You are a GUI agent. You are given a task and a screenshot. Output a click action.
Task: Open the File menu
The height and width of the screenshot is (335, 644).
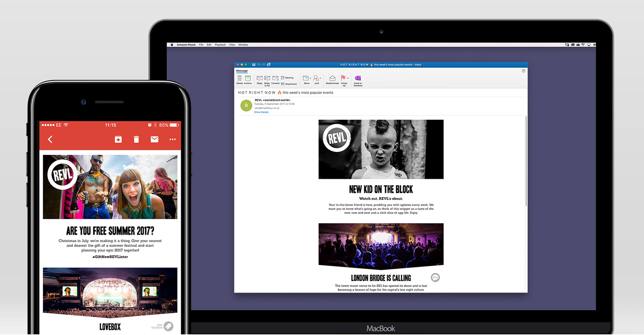pyautogui.click(x=201, y=45)
